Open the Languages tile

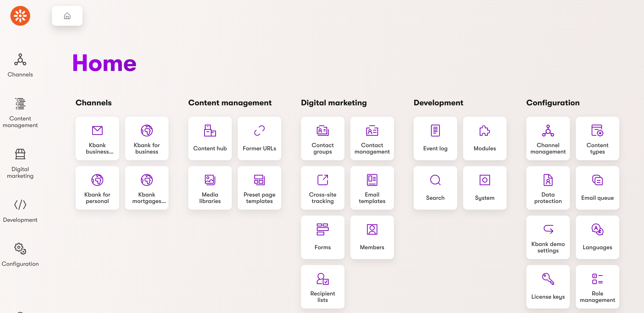[597, 237]
